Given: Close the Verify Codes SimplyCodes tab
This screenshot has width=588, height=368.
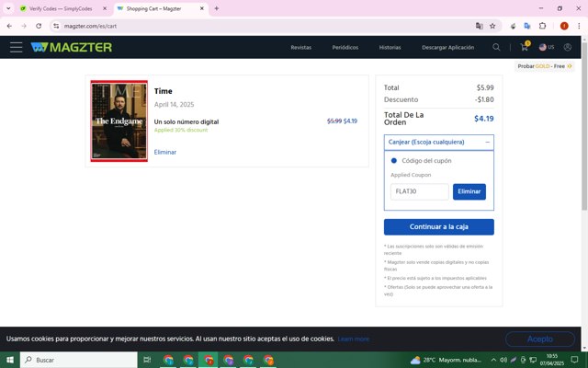Looking at the screenshot, I should pyautogui.click(x=105, y=8).
